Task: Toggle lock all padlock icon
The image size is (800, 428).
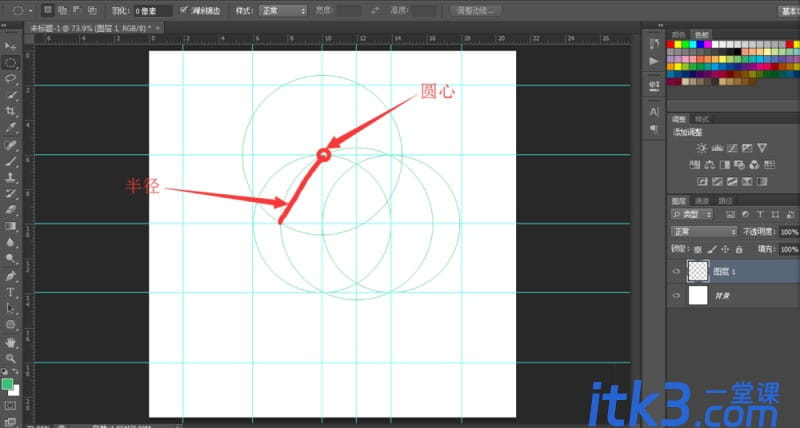Action: [739, 249]
